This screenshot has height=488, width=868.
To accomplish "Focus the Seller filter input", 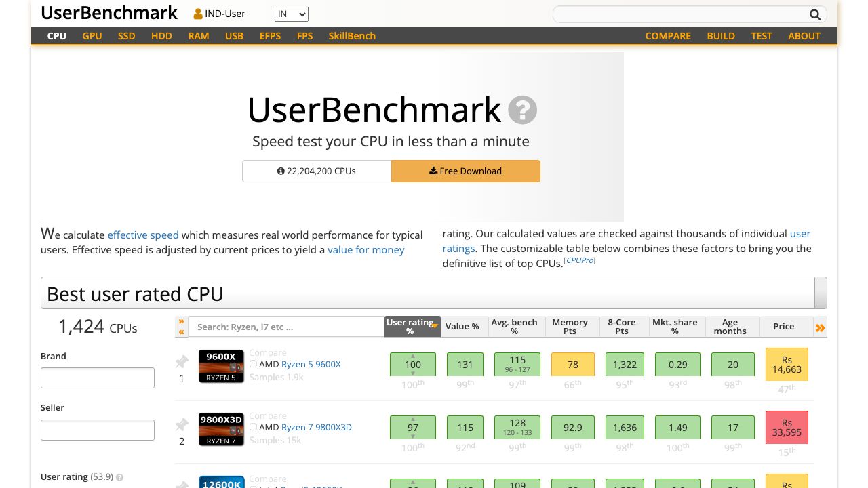I will tap(98, 430).
